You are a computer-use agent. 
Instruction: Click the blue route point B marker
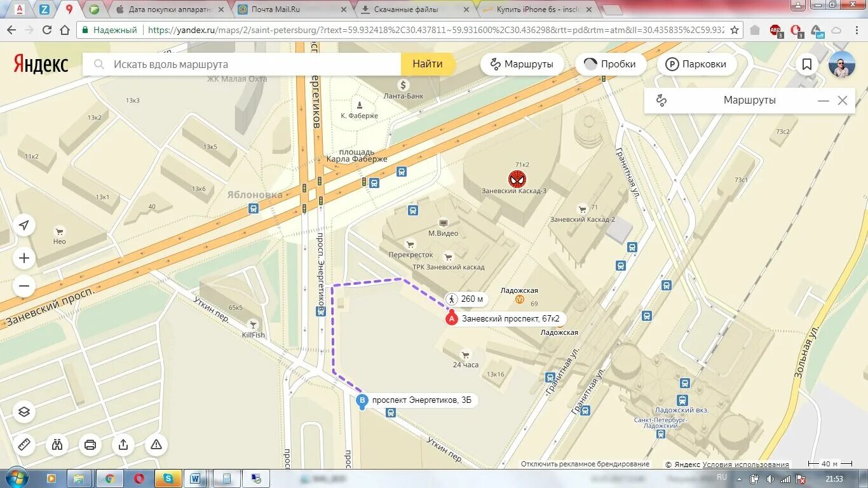point(362,401)
